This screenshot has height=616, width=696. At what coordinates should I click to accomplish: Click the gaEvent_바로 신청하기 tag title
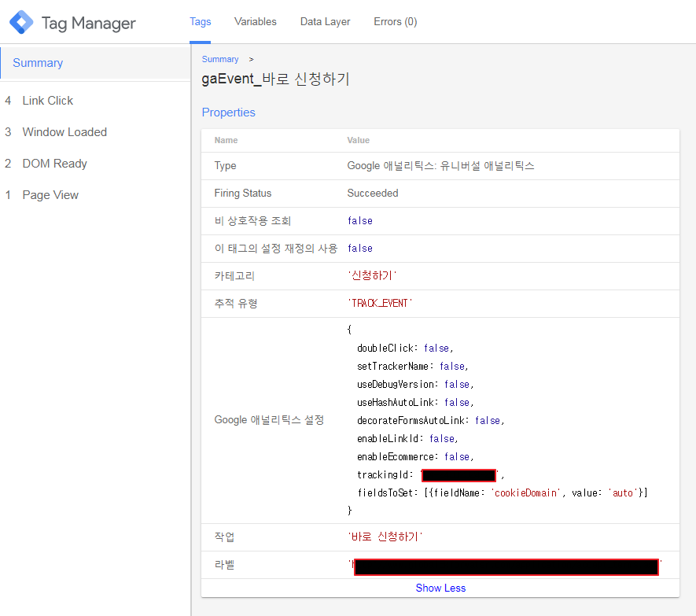(275, 79)
